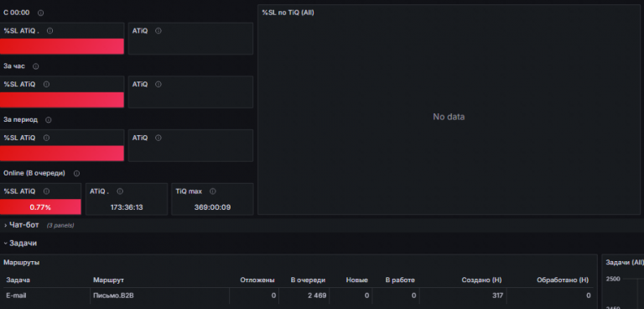Sort table by В очереди column
Screen dimensions: 644x309
(308, 280)
